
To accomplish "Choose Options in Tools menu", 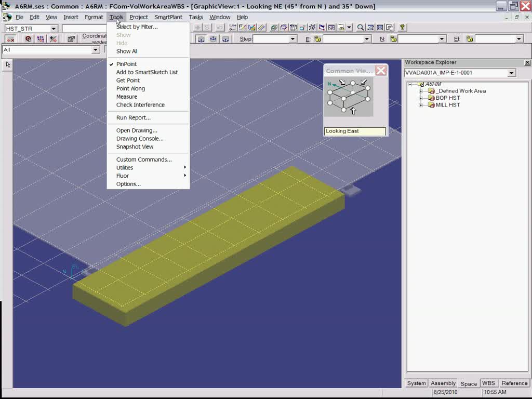I will pyautogui.click(x=148, y=184).
